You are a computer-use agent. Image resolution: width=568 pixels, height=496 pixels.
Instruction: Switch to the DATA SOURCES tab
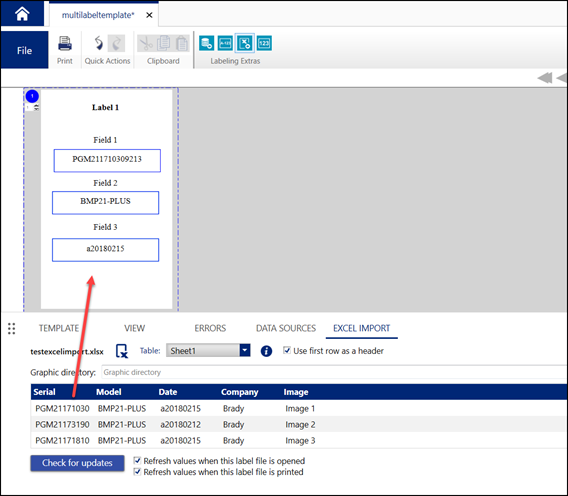[x=286, y=328]
